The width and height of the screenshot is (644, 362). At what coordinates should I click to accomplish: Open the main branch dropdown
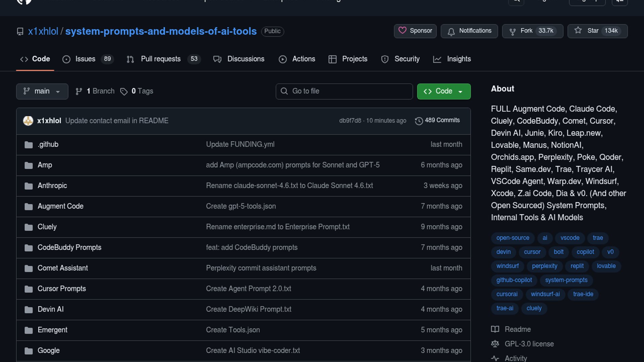(x=42, y=91)
